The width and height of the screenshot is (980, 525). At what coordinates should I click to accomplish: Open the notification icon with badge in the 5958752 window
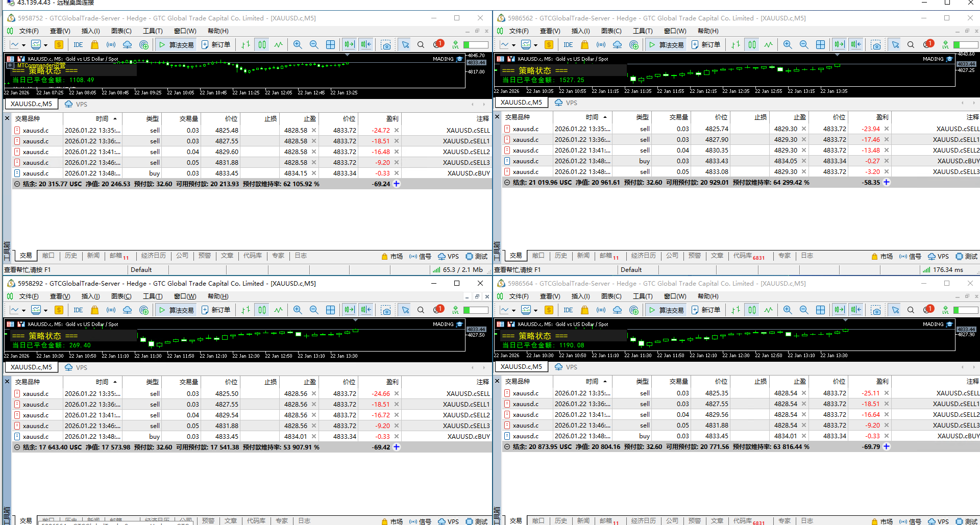tap(438, 44)
